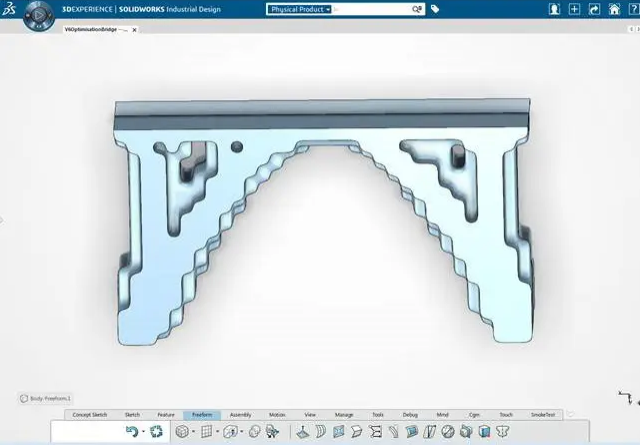The image size is (641, 445).
Task: Click the tag icon beside search field
Action: pyautogui.click(x=435, y=9)
